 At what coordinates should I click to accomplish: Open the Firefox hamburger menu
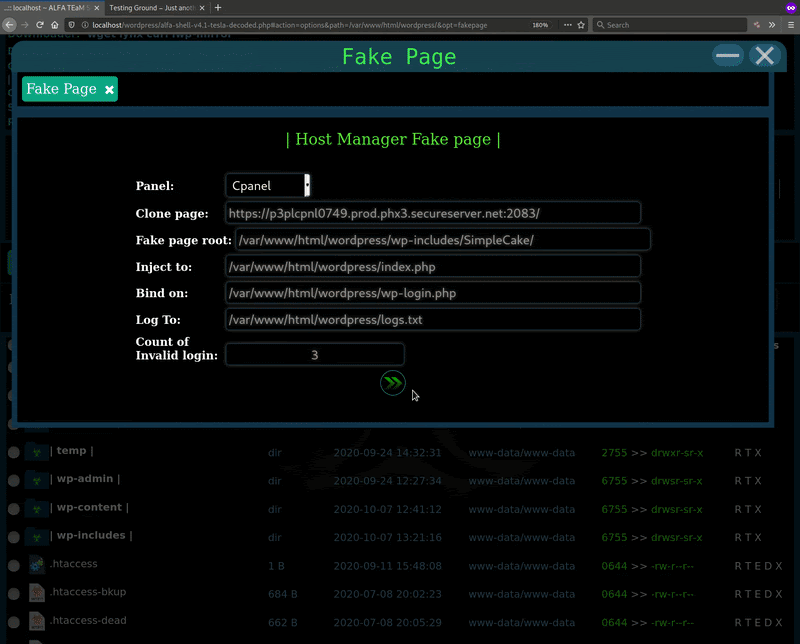point(791,24)
